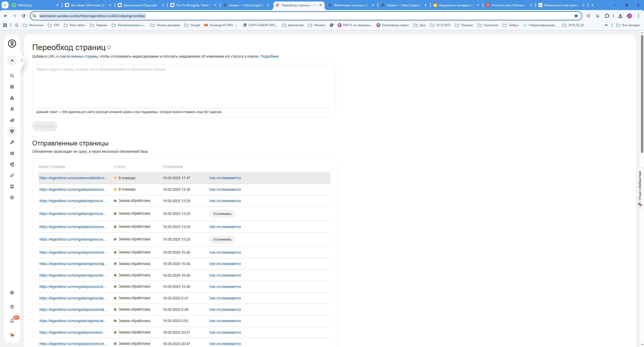Click the help question mark in the sidebar
Viewport: 644px width, 347px height.
[x=12, y=307]
